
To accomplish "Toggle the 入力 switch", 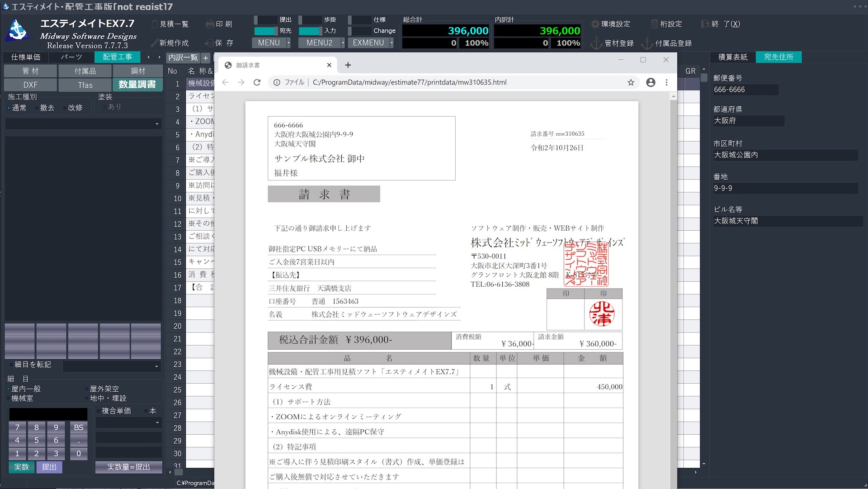I will tap(310, 31).
